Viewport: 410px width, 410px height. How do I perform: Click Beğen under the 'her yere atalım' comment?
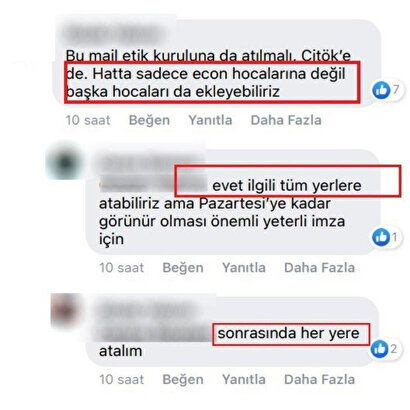(x=183, y=379)
